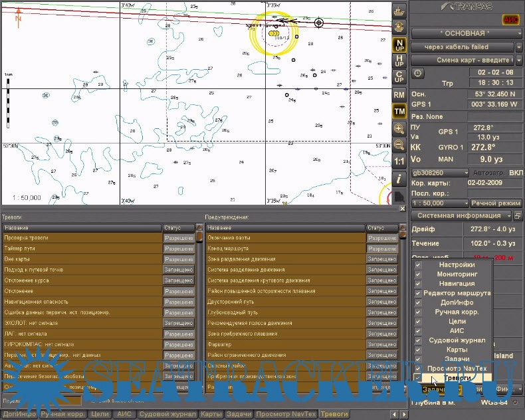Set chart to 1:1 original scale
The height and width of the screenshot is (420, 525).
click(399, 161)
